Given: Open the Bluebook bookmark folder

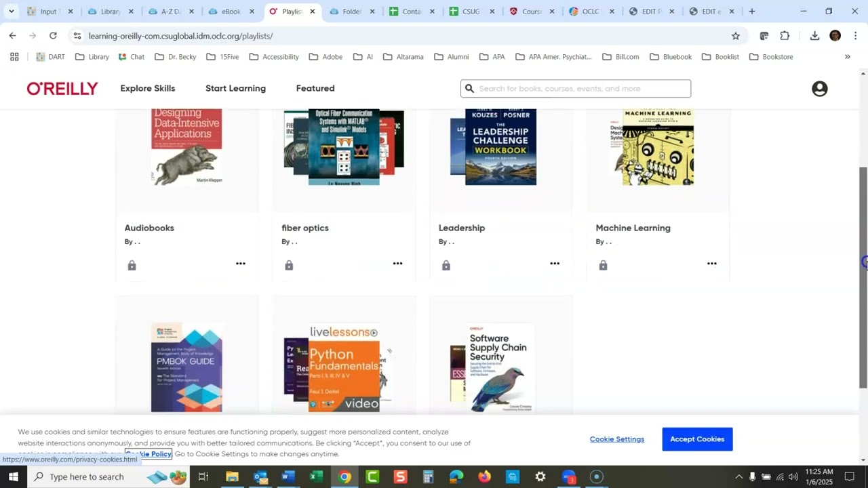Looking at the screenshot, I should click(x=671, y=57).
